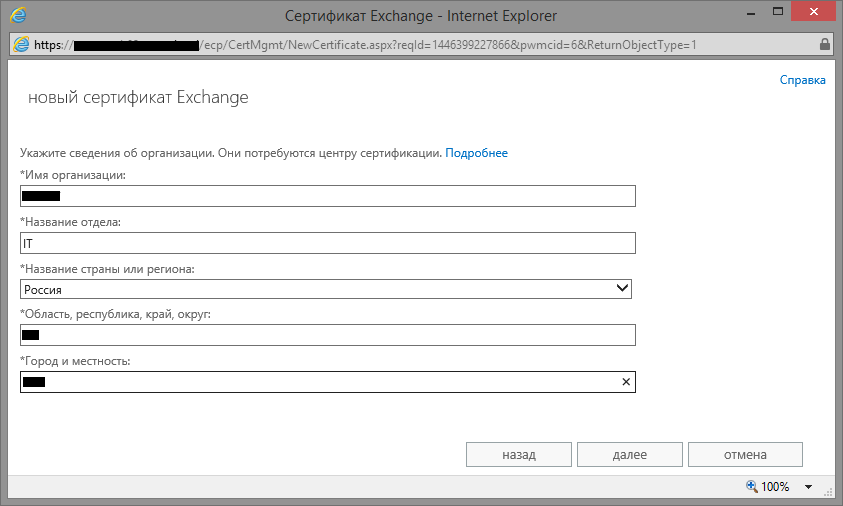The width and height of the screenshot is (843, 506).
Task: Open the zoom level dropdown arrow
Action: click(808, 487)
